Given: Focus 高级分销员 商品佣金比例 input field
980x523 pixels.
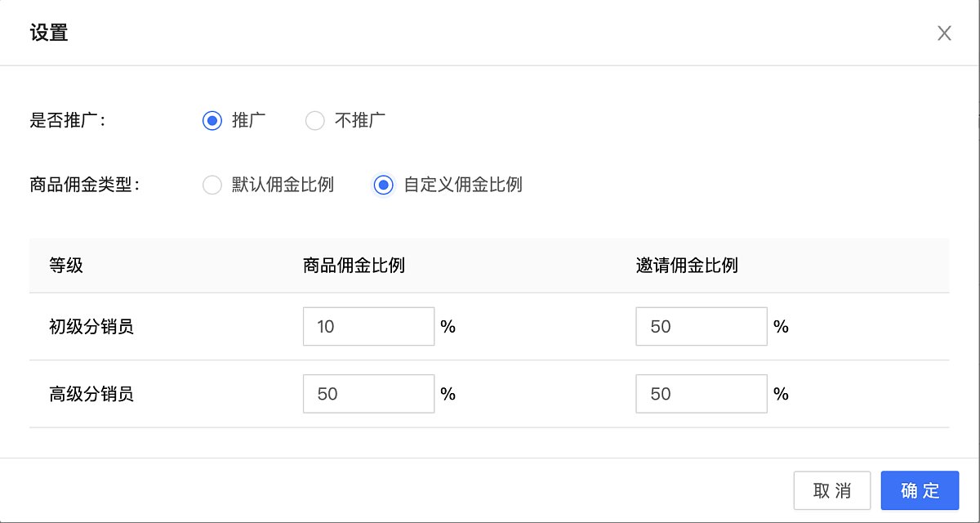Looking at the screenshot, I should [368, 394].
